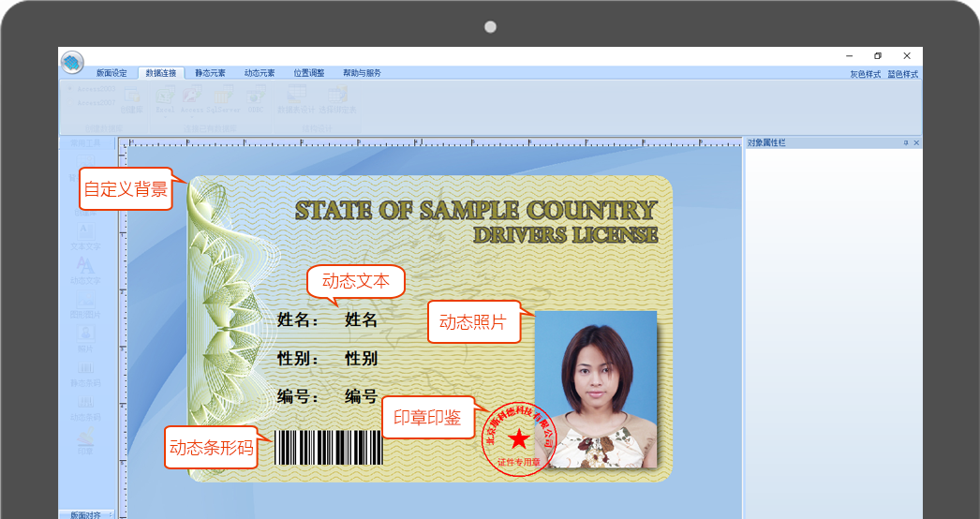Pin the 对象属性栏 panel
Screen dimensions: 980x519
pyautogui.click(x=906, y=143)
